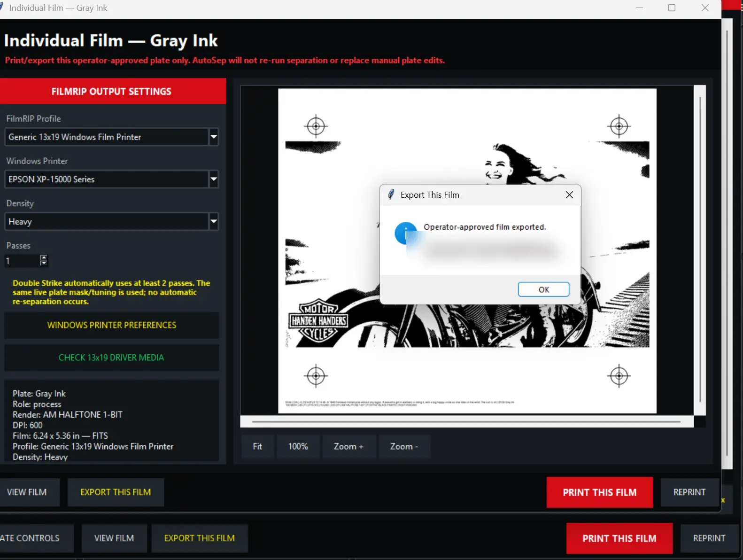Click OK in the Export This Film dialog

coord(543,289)
